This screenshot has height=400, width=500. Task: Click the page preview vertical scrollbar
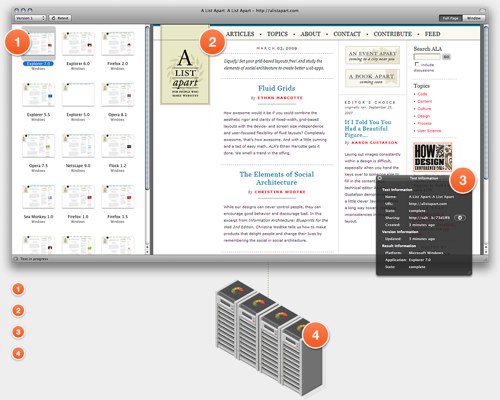tap(486, 103)
